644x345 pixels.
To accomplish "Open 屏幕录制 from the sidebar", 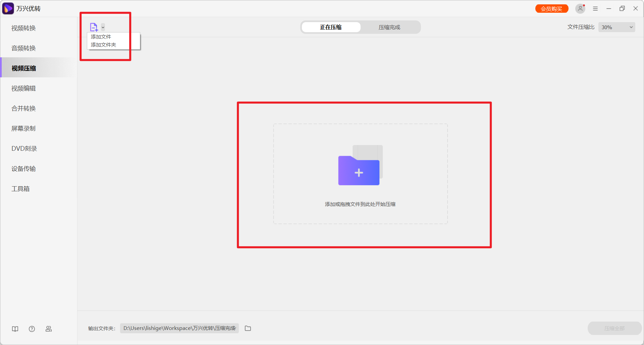I will tap(23, 129).
